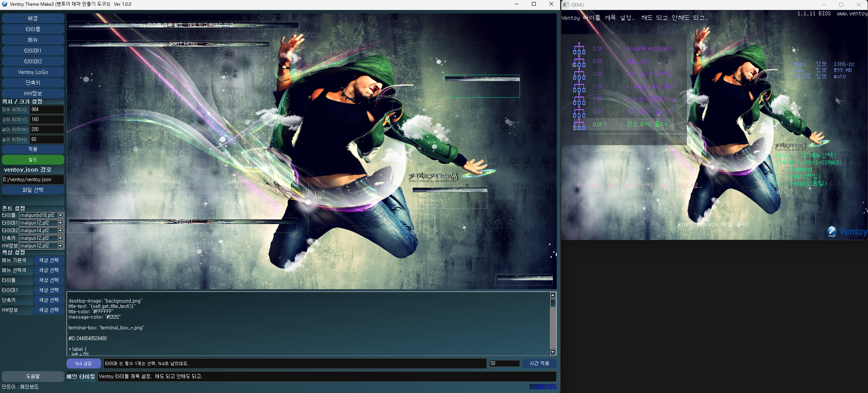Choose color for 메뉴 선택색
The height and width of the screenshot is (393, 868).
coord(49,270)
